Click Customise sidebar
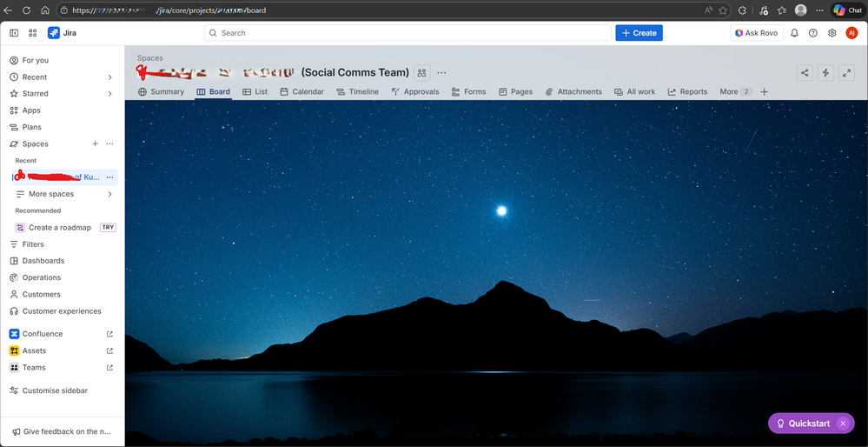Viewport: 868px width, 447px height. click(55, 390)
